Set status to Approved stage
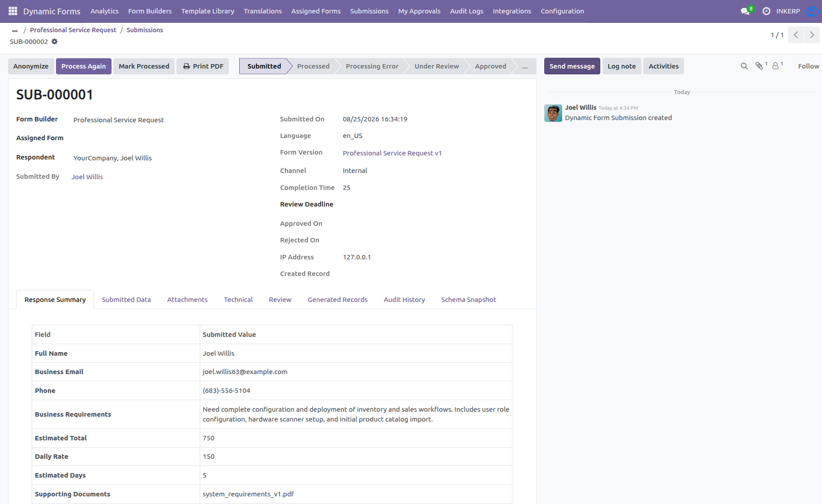Image resolution: width=822 pixels, height=504 pixels. (491, 66)
